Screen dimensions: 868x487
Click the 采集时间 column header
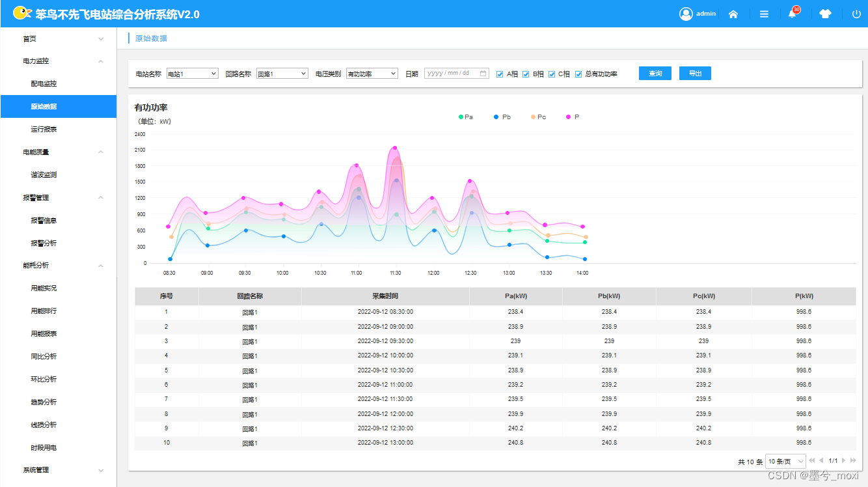coord(385,296)
